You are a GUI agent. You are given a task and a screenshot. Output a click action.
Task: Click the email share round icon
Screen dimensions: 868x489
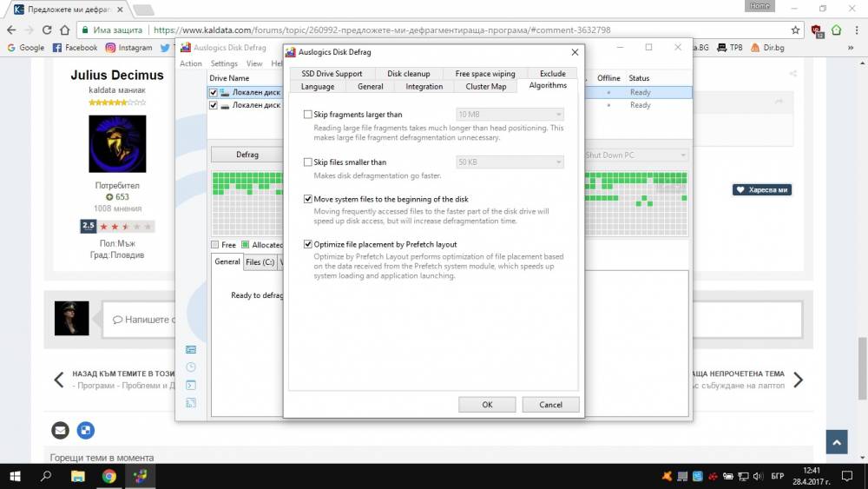(x=61, y=430)
